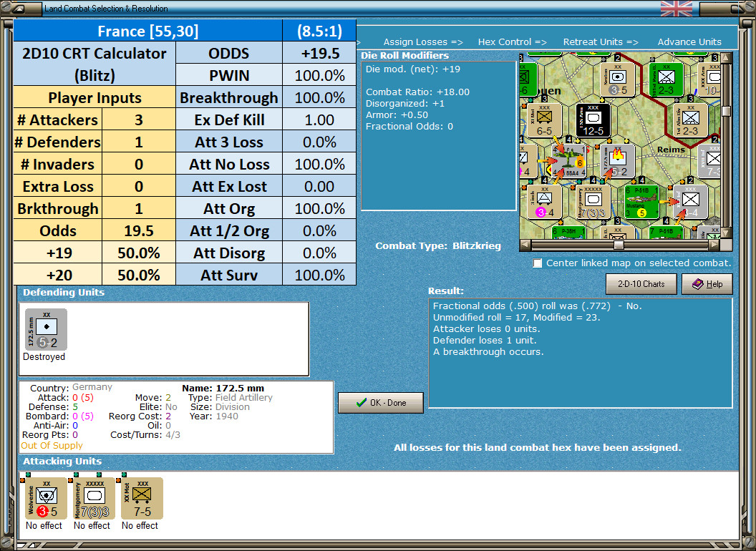Viewport: 756px width, 551px height.
Task: Click the Ex Def Kill value 1.00
Action: pos(320,120)
